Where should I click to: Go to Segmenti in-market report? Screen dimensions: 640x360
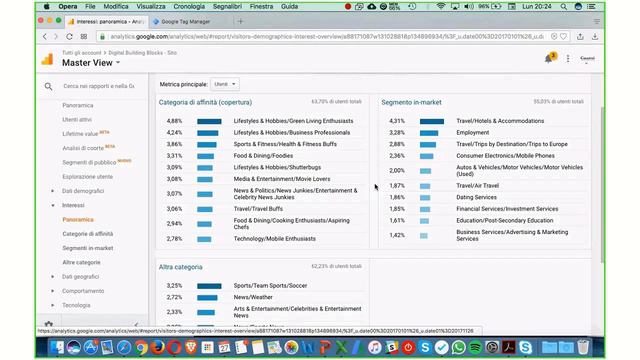coord(88,248)
